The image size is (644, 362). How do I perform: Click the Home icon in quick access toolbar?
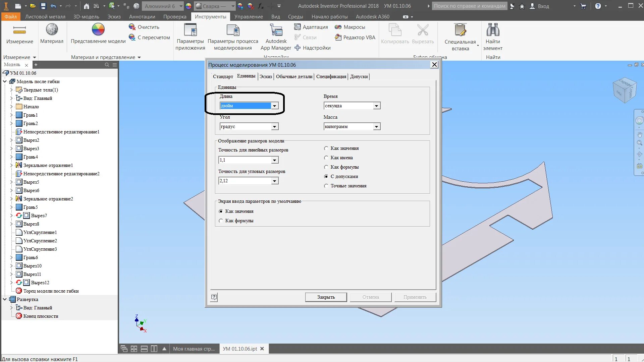click(x=87, y=6)
